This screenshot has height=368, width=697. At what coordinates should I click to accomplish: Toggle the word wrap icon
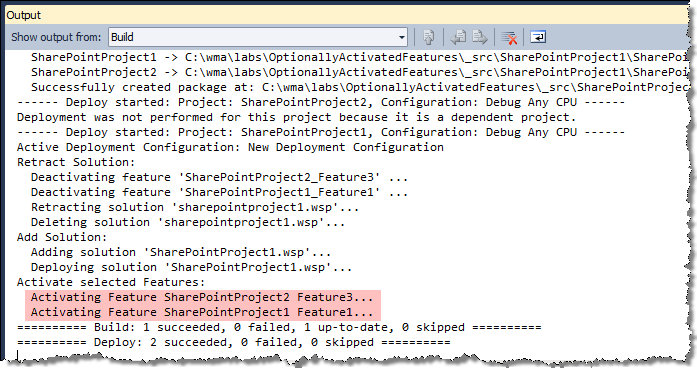[x=538, y=37]
